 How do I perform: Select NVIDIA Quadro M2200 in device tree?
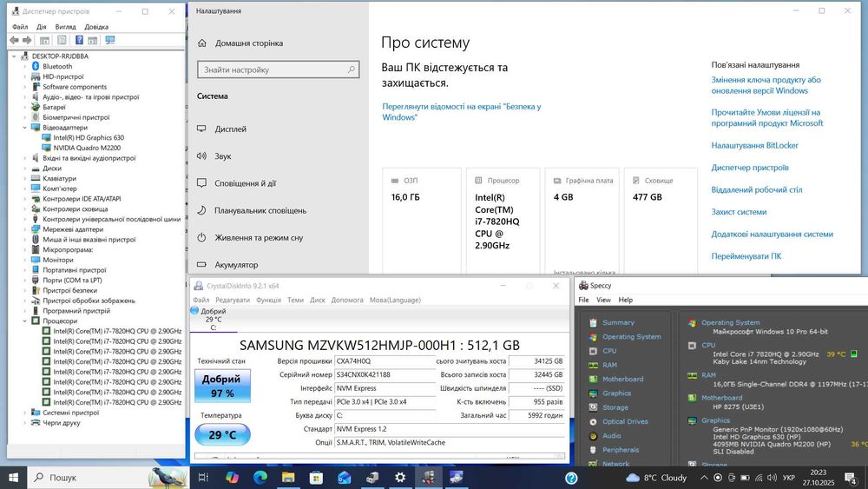pyautogui.click(x=86, y=148)
